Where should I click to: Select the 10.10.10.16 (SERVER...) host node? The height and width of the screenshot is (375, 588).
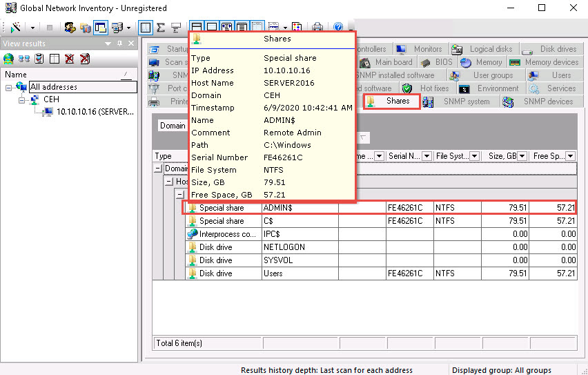coord(95,111)
